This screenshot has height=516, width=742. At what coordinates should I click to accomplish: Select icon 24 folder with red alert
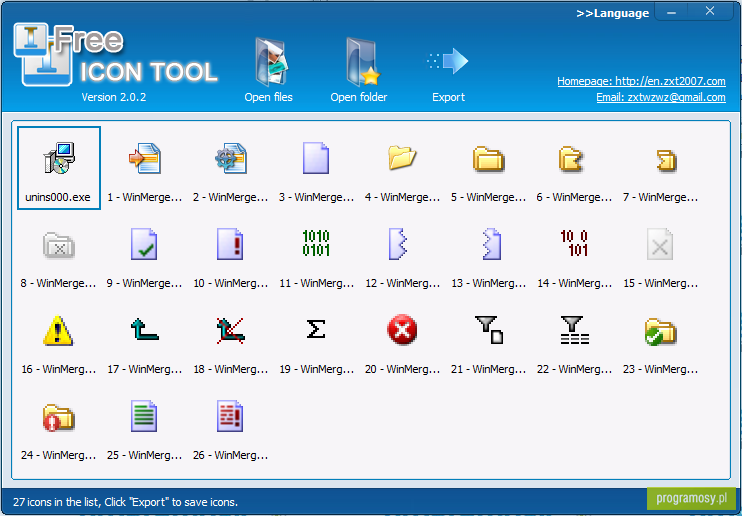[x=59, y=418]
